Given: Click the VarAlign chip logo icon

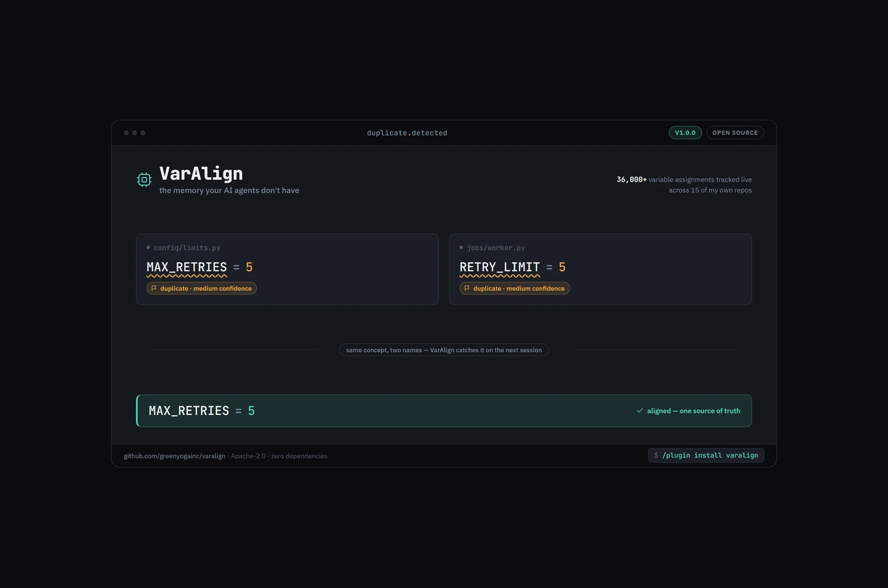Looking at the screenshot, I should click(x=144, y=180).
